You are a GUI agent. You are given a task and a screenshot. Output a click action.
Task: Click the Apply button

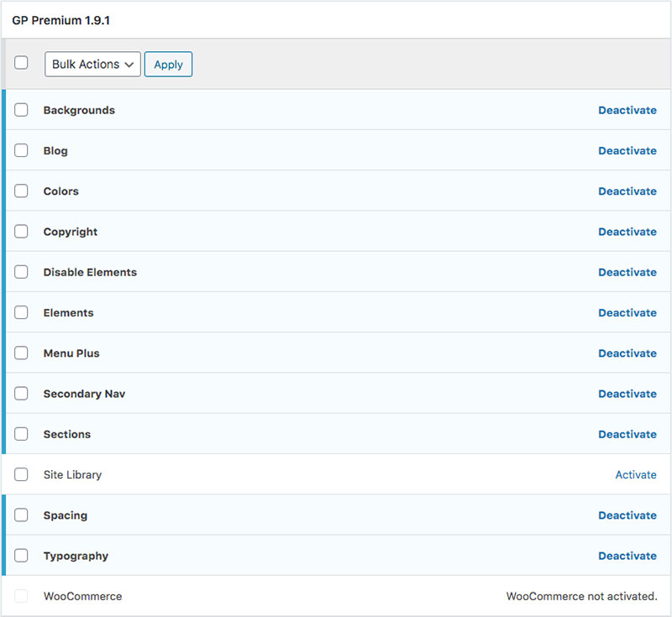coord(168,65)
